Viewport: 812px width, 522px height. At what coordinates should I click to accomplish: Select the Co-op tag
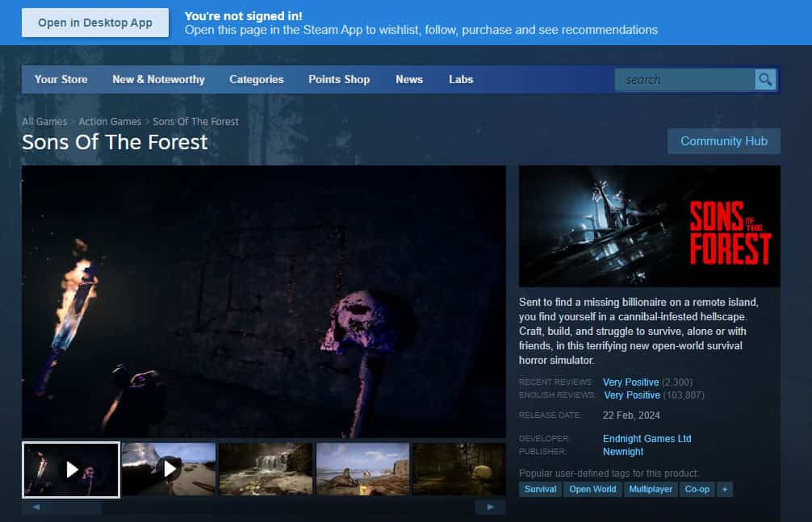697,490
